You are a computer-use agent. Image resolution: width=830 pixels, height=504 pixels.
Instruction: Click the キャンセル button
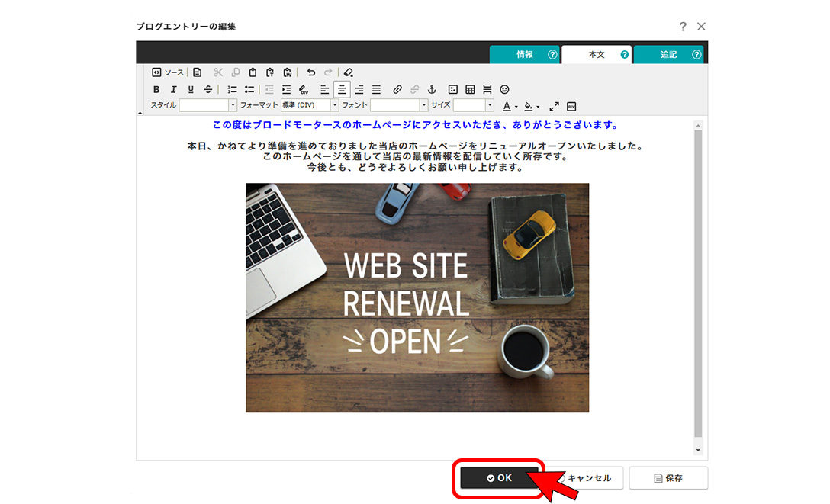(x=586, y=478)
